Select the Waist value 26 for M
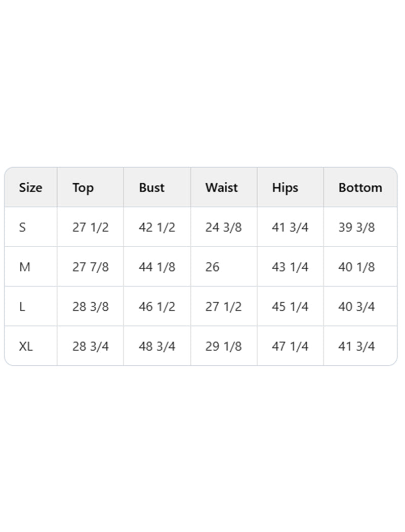 click(213, 267)
